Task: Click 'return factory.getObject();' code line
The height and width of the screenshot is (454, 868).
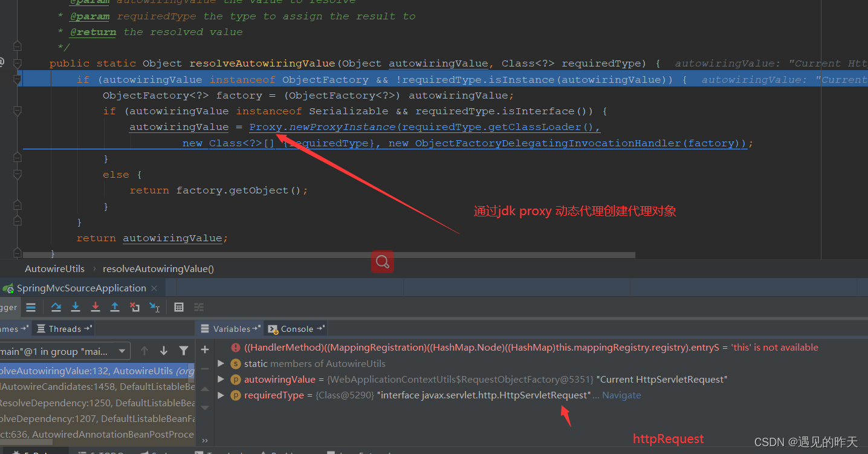Action: click(219, 190)
